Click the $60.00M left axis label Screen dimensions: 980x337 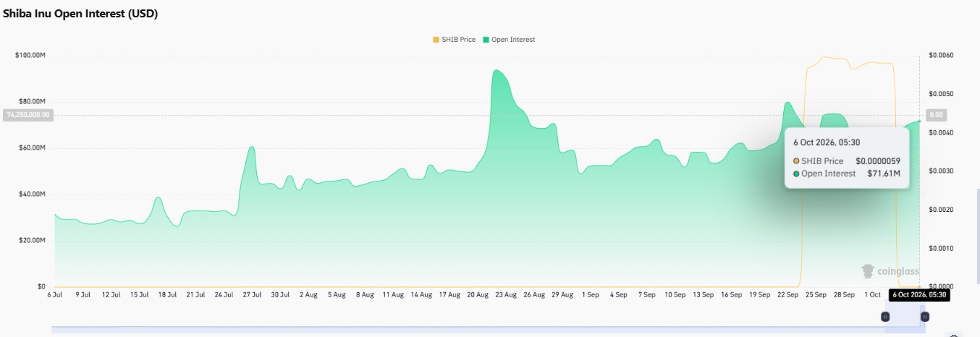[33, 148]
